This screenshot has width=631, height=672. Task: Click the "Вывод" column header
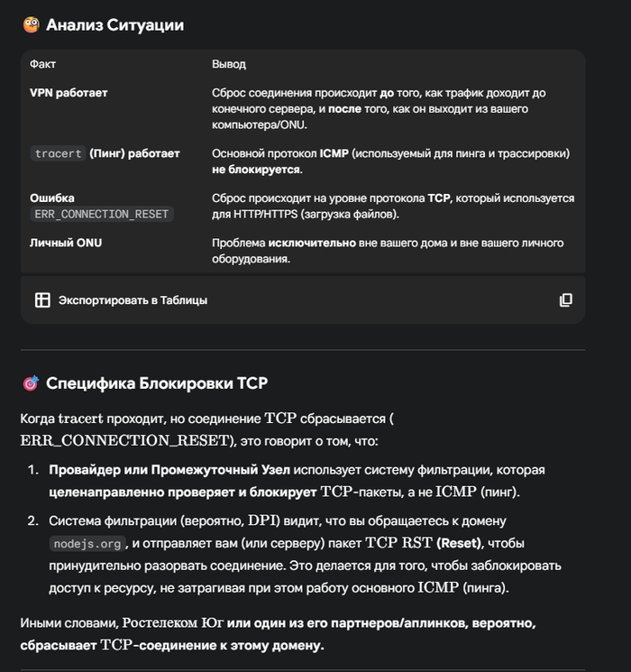pyautogui.click(x=228, y=65)
